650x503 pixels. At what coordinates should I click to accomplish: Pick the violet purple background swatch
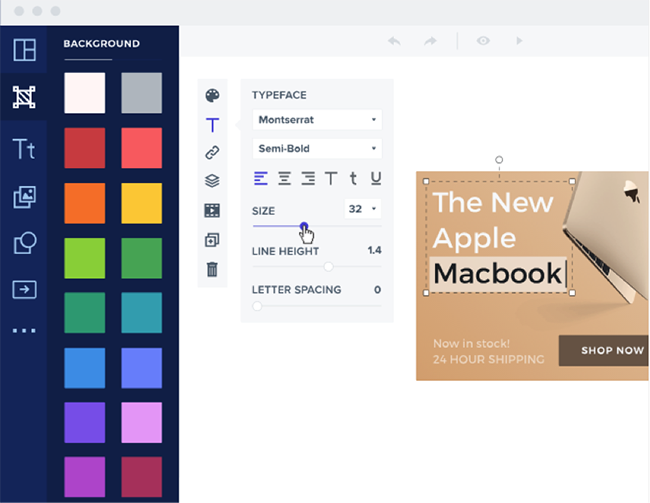pos(85,423)
